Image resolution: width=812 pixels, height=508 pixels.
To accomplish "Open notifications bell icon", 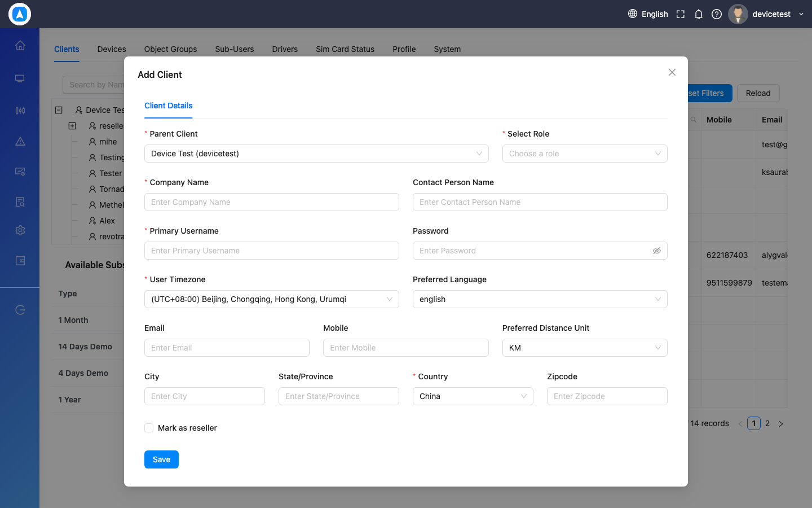I will (699, 14).
